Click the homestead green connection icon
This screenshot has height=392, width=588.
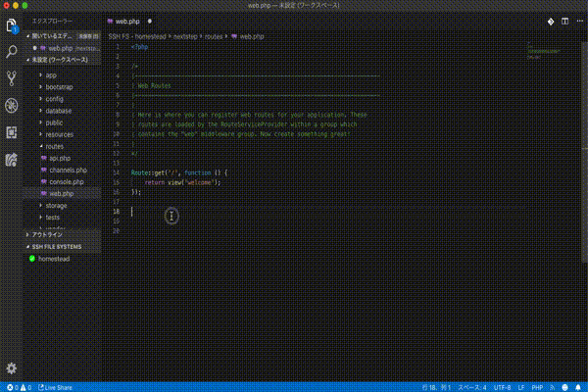(32, 259)
